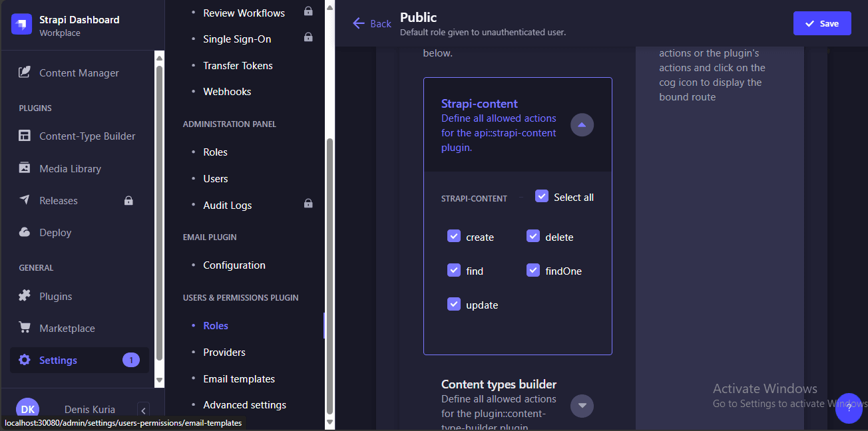Open Administration Panel Users
The image size is (868, 431).
click(216, 178)
